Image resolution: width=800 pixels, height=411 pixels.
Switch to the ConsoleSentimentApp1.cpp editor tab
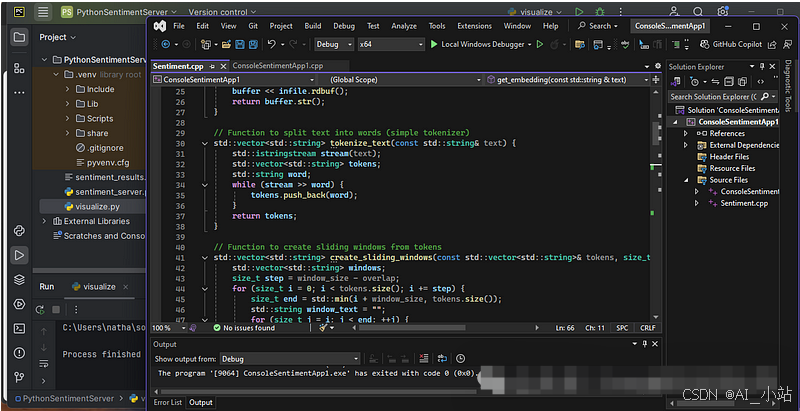click(x=278, y=66)
